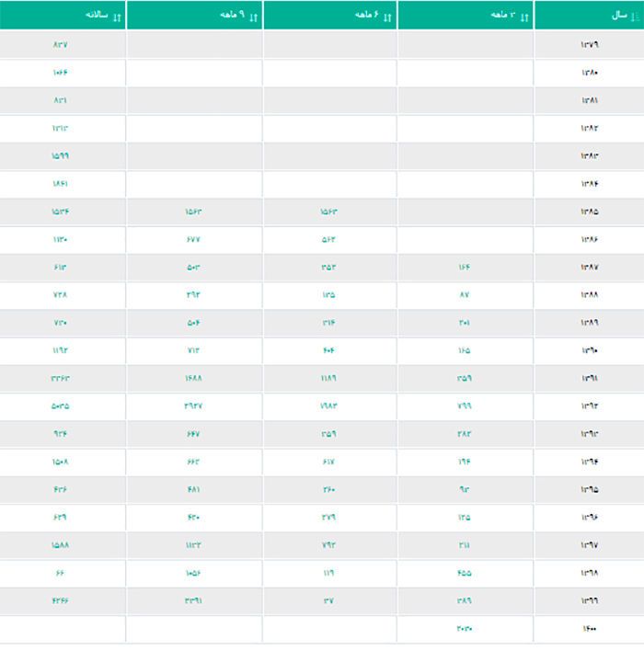Click the empty 3-month cell in ۱۳۸۰ row

coord(465,73)
